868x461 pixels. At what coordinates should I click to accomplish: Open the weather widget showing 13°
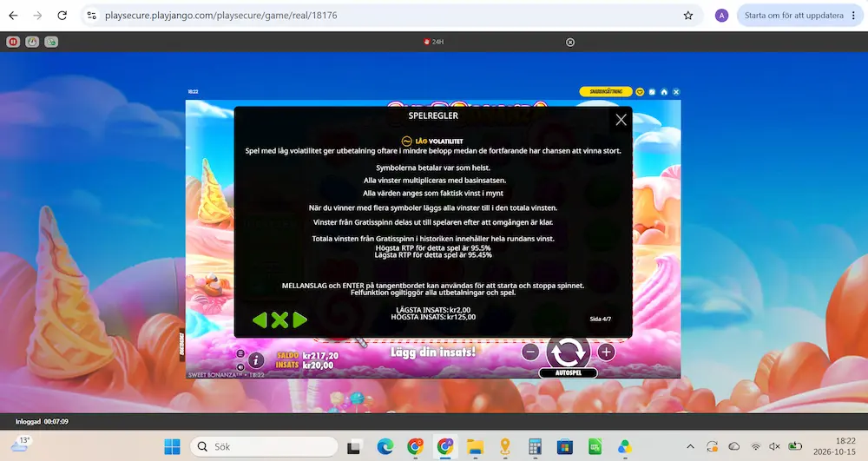21,445
